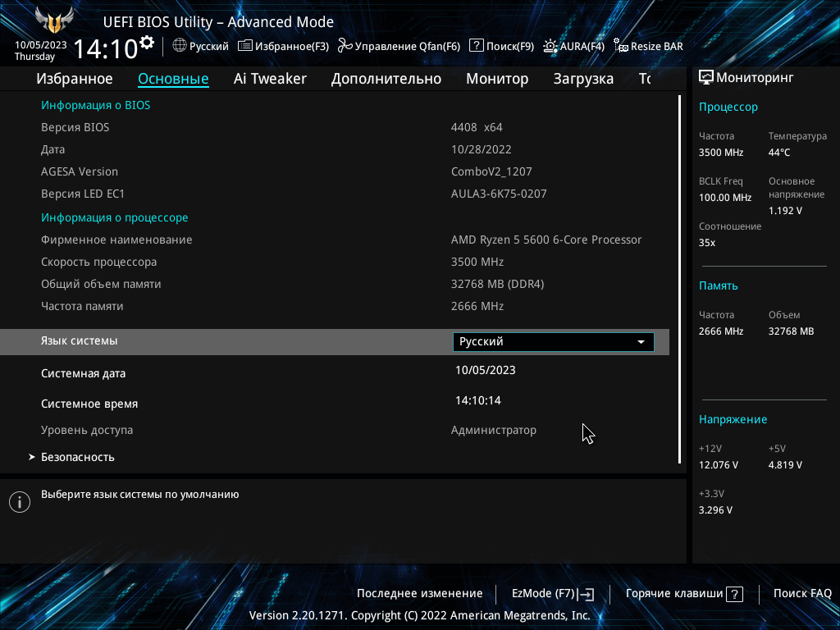Open the Язык системы dropdown
Screen dimensions: 840x630
554,342
